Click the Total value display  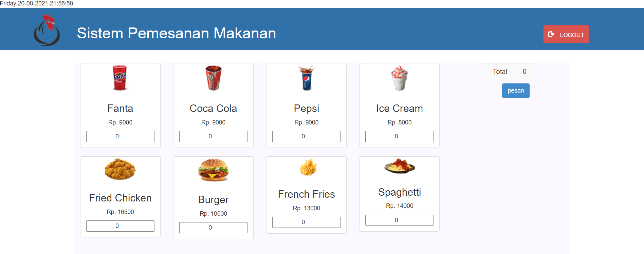pyautogui.click(x=525, y=72)
